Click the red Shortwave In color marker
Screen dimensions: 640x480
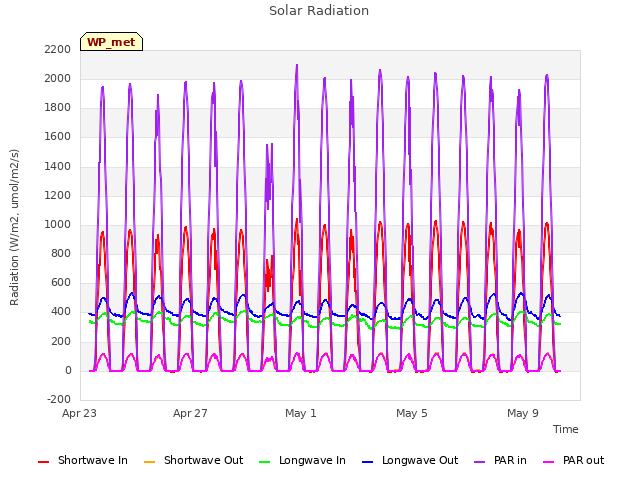click(x=43, y=462)
